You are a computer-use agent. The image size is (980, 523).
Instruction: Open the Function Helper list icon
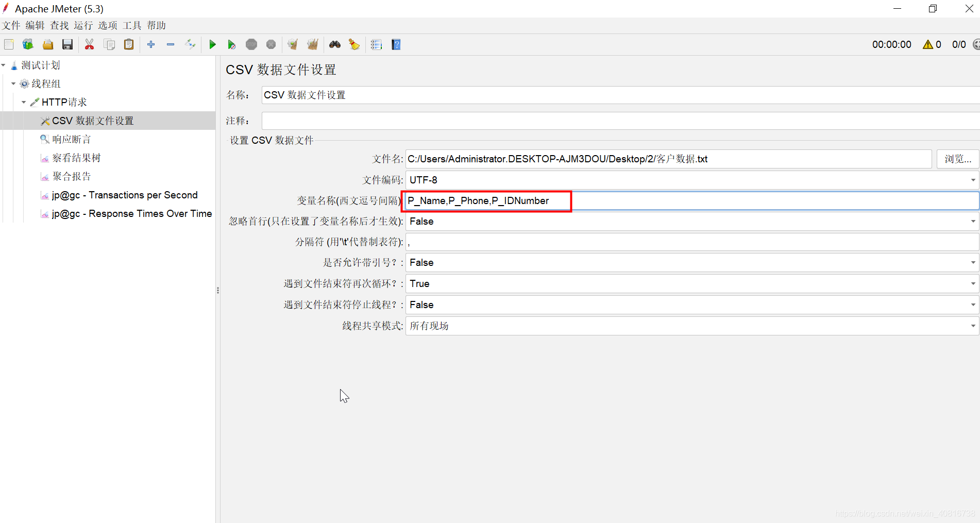pos(377,45)
